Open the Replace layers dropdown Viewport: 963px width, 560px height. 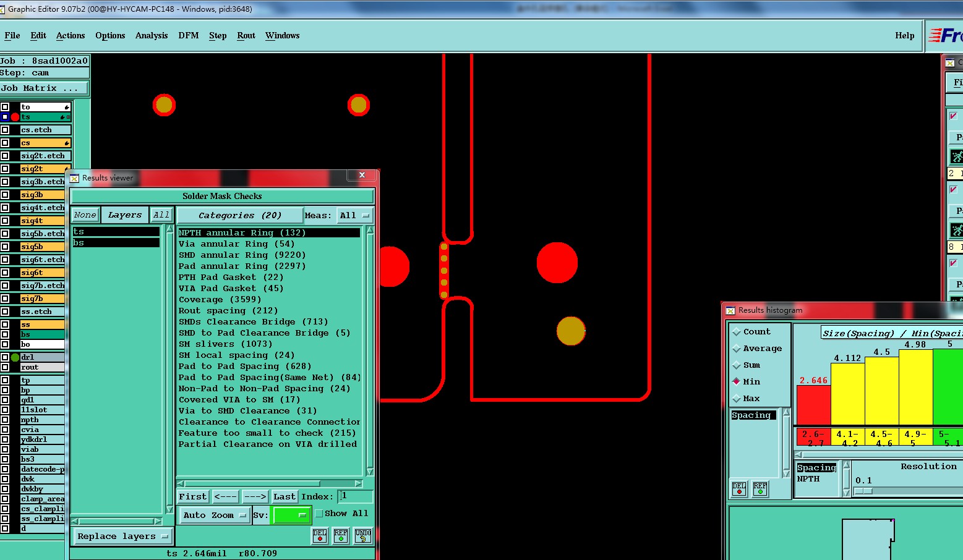[x=123, y=537]
